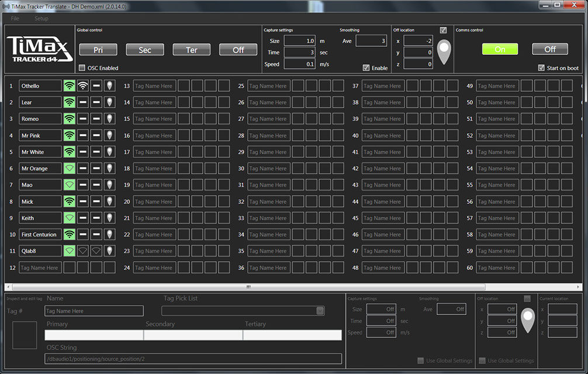Open the File menu
This screenshot has height=374, width=588.
pos(15,18)
